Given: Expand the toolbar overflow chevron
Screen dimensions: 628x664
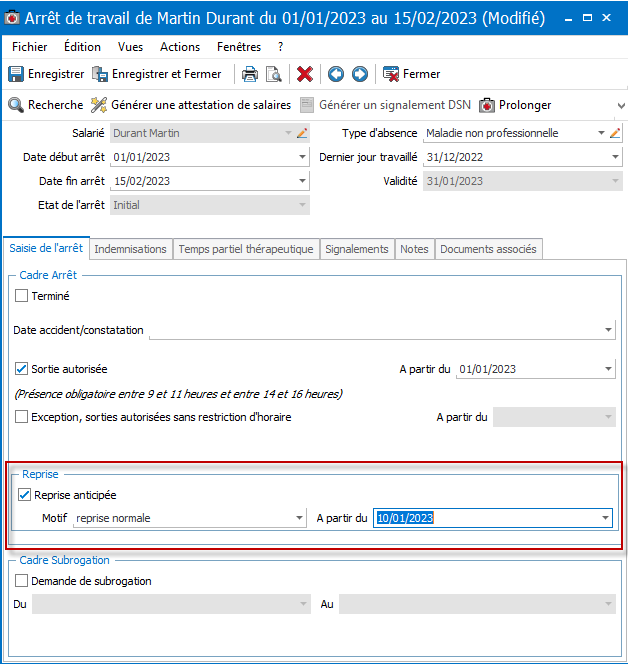Looking at the screenshot, I should click(621, 106).
